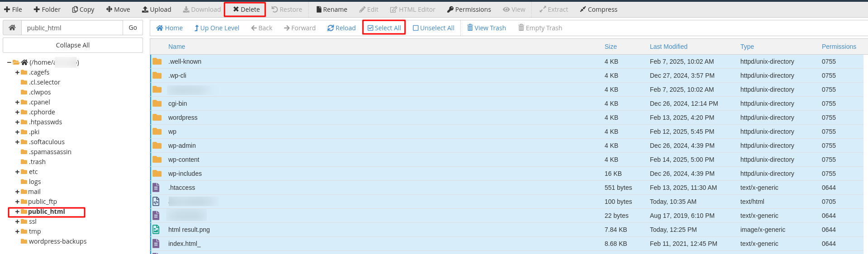Viewport: 868px width, 254px height.
Task: Open View Trash
Action: (486, 28)
